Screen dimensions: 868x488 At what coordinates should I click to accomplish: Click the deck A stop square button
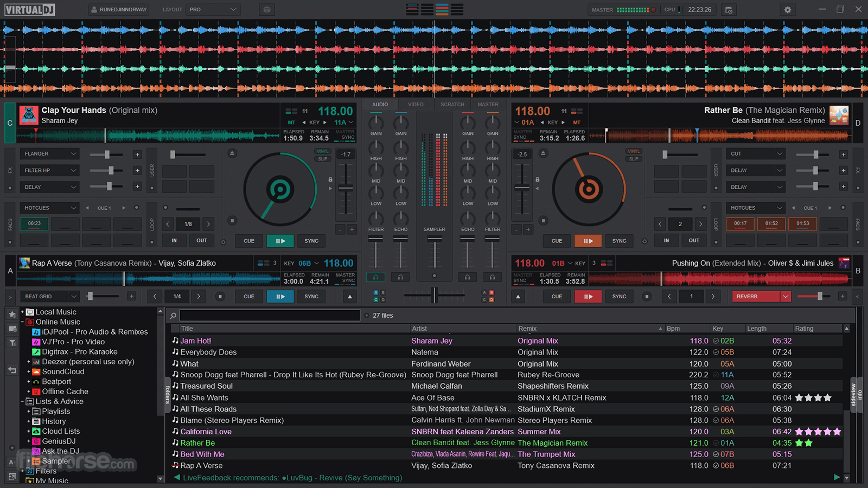[x=220, y=297]
